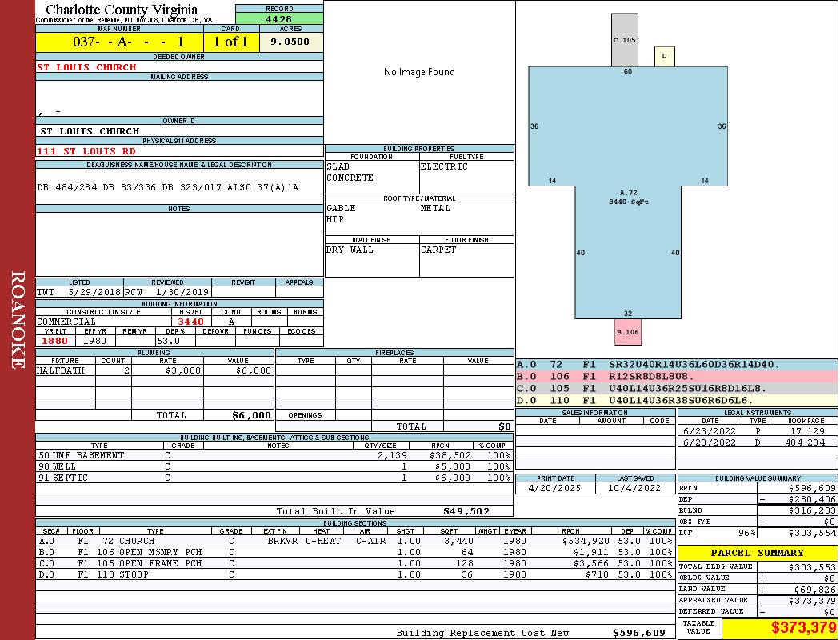Click the card indicator 1 of 1
This screenshot has width=840, height=640.
click(x=231, y=42)
